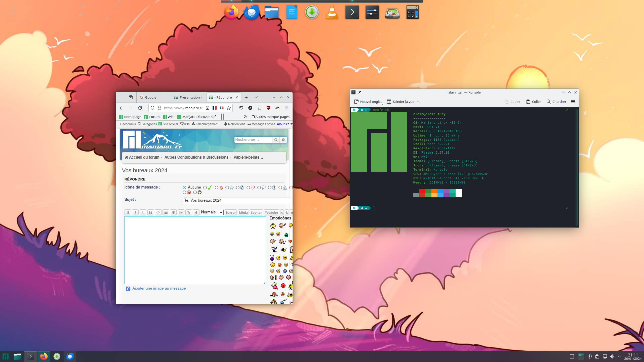This screenshot has width=644, height=362.
Task: Open advanced search gear on the forum
Action: [283, 140]
